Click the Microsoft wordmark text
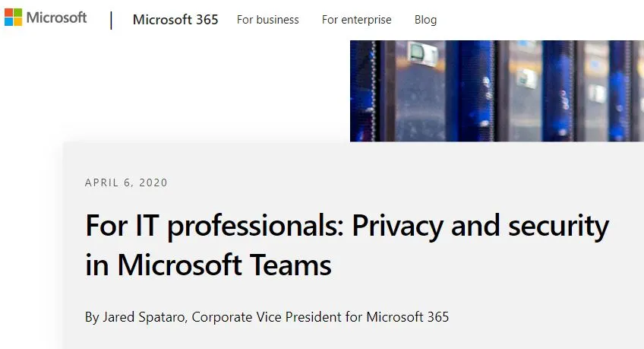The image size is (644, 349). pyautogui.click(x=57, y=17)
